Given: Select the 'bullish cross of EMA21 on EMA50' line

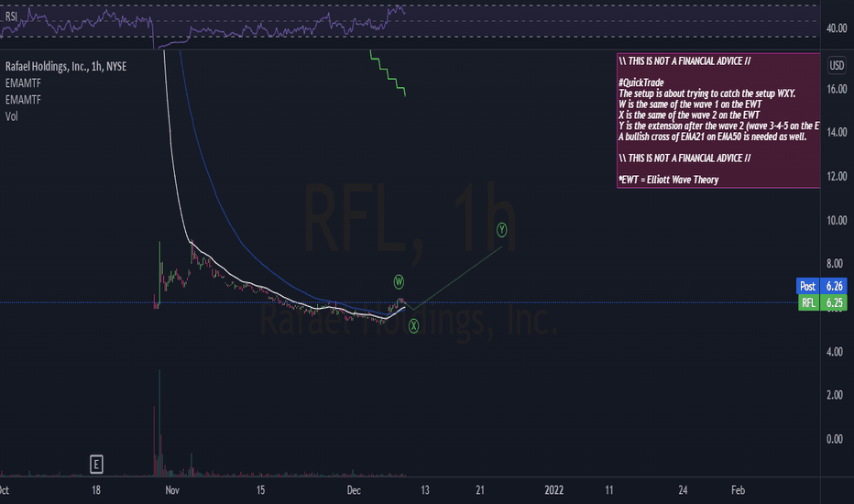Looking at the screenshot, I should point(712,137).
